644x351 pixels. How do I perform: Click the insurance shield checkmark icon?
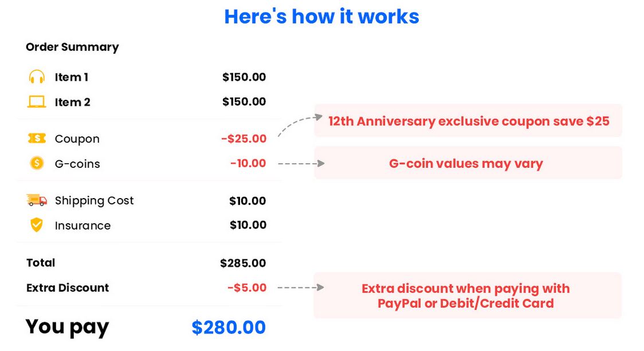point(37,225)
